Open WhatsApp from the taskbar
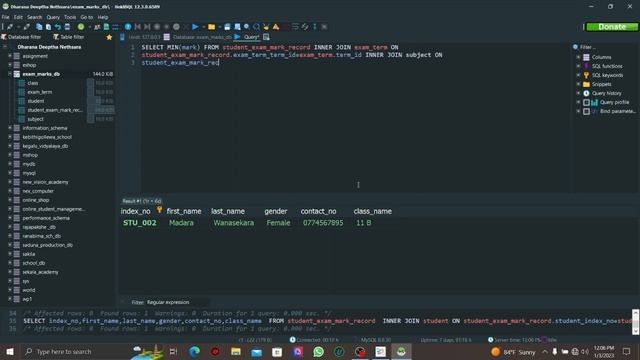The height and width of the screenshot is (360, 640). click(x=318, y=351)
